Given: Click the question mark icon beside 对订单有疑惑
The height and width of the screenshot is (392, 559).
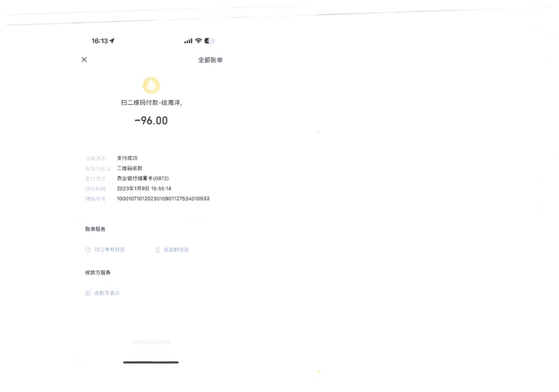Looking at the screenshot, I should (88, 250).
